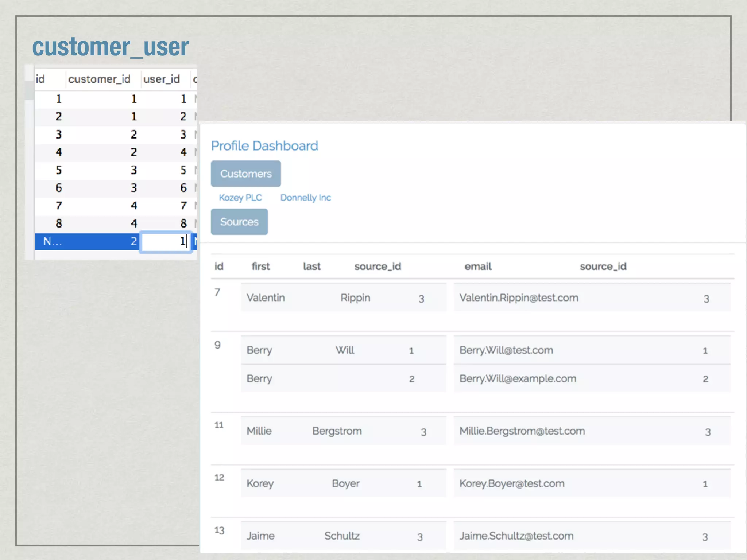The image size is (747, 560).
Task: Open the Donnelly Inc customer link
Action: 305,198
